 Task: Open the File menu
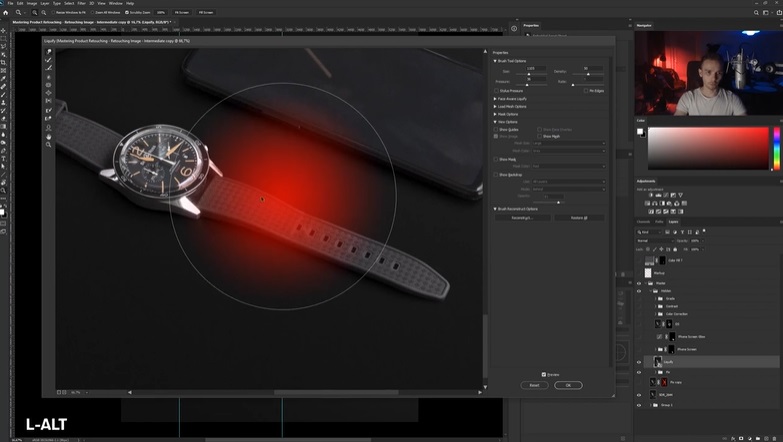click(x=10, y=3)
